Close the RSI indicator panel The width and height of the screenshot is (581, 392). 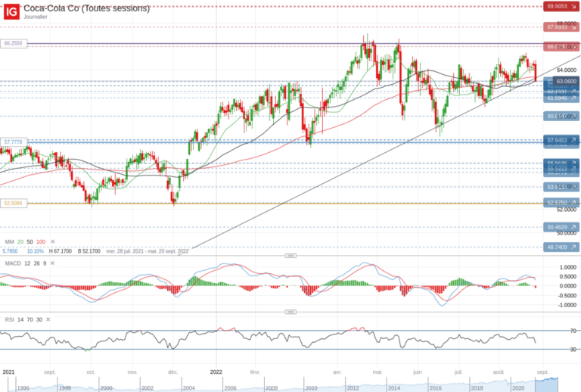tap(49, 319)
